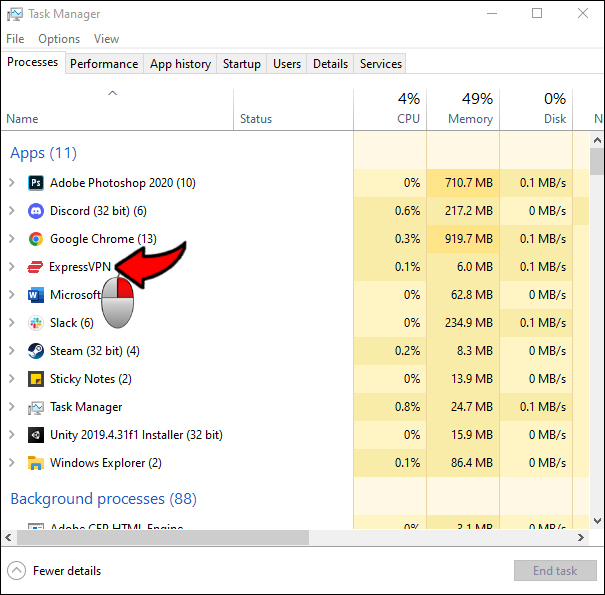Click the 217.2 MB memory value
This screenshot has height=595, width=605.
point(469,211)
